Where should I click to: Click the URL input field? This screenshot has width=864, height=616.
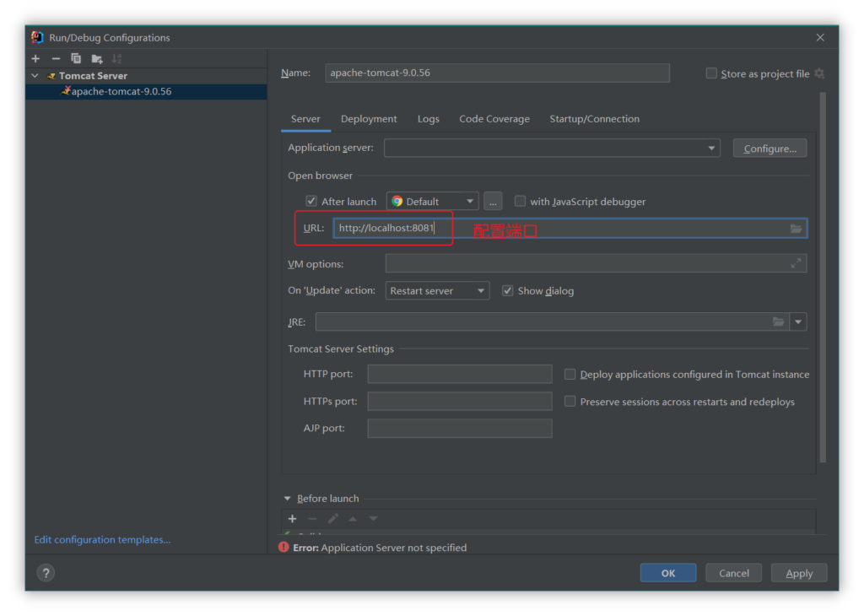(x=570, y=228)
